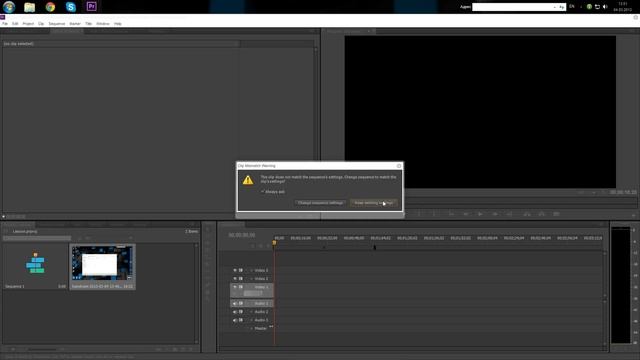Toggle Video 1 track eye visibility

(x=235, y=287)
